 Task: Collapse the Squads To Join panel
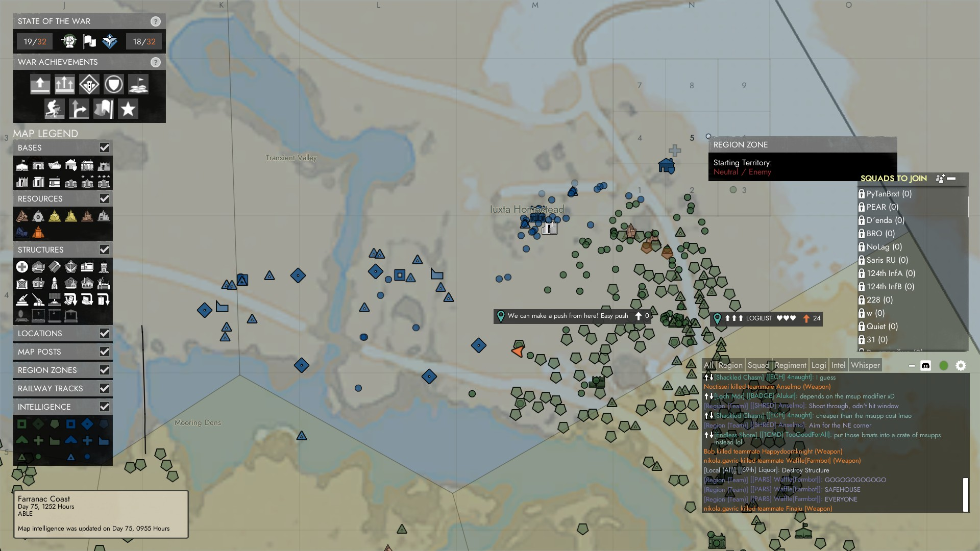point(951,179)
